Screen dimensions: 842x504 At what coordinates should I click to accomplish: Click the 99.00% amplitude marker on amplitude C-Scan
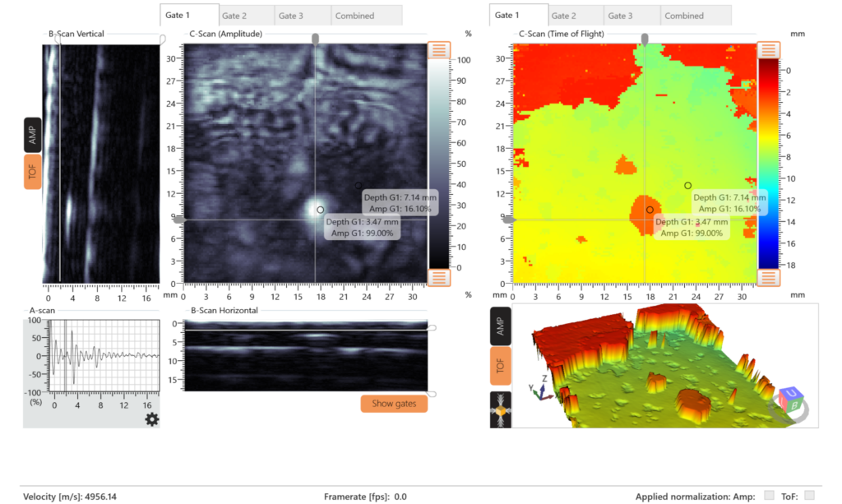click(x=321, y=210)
